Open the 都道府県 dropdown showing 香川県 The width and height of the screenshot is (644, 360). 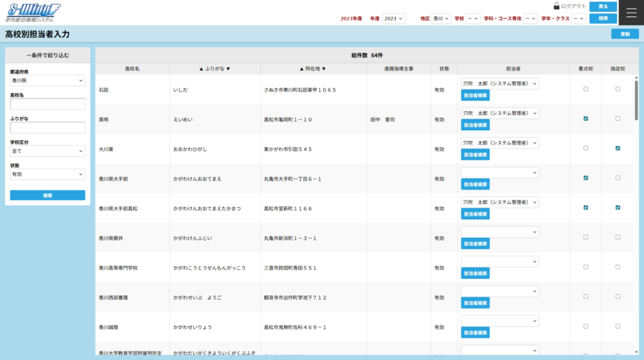click(x=47, y=81)
